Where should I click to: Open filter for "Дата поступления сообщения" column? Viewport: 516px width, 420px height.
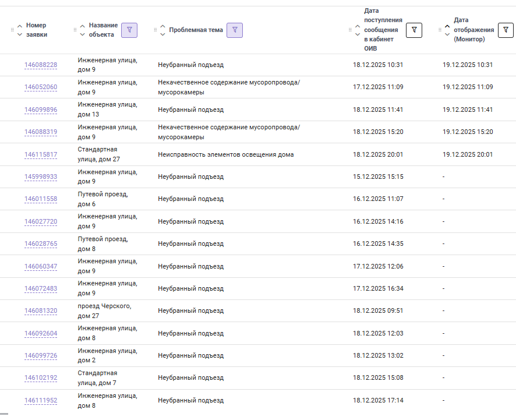pyautogui.click(x=413, y=30)
